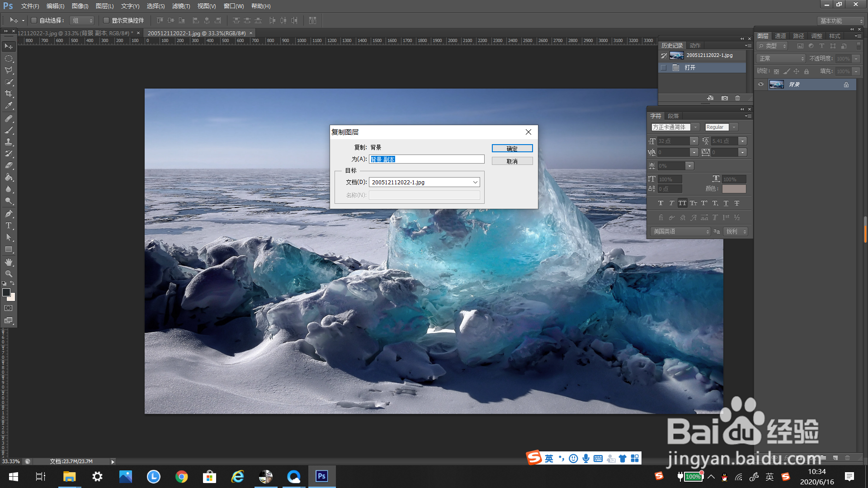Viewport: 868px width, 488px height.
Task: Open the auto-select 组 dropdown
Action: [x=82, y=20]
